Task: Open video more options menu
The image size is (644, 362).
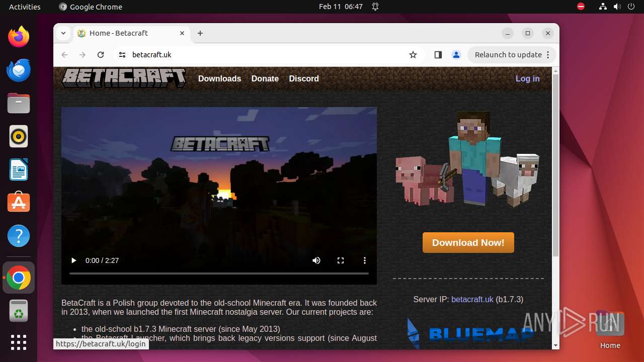Action: click(x=365, y=260)
